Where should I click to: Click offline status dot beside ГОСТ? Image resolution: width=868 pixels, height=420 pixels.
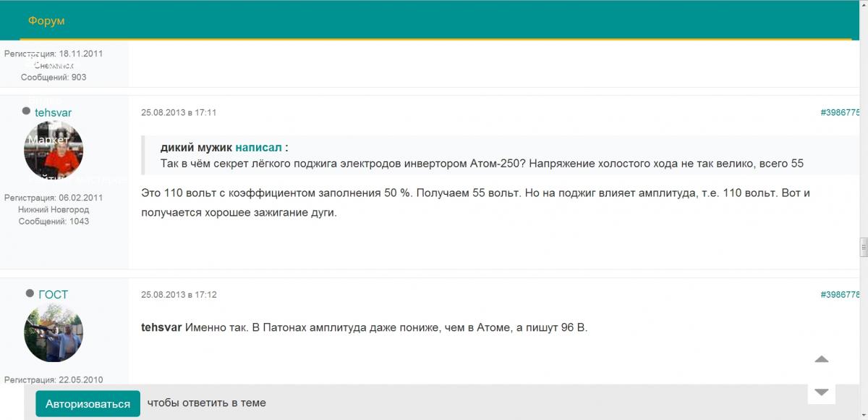pyautogui.click(x=30, y=293)
